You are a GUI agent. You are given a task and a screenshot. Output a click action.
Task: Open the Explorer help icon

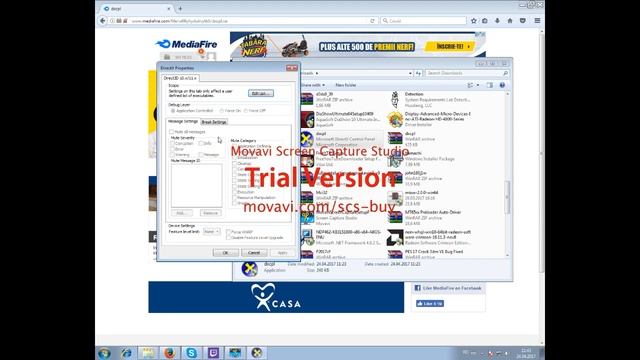(x=502, y=85)
